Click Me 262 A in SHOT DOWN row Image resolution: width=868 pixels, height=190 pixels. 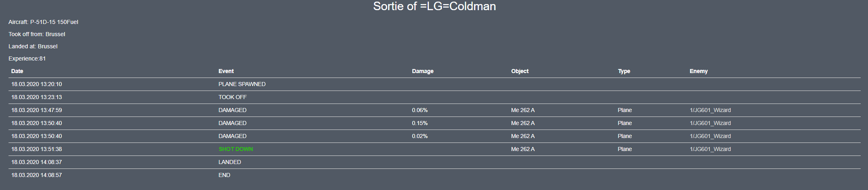coord(522,149)
